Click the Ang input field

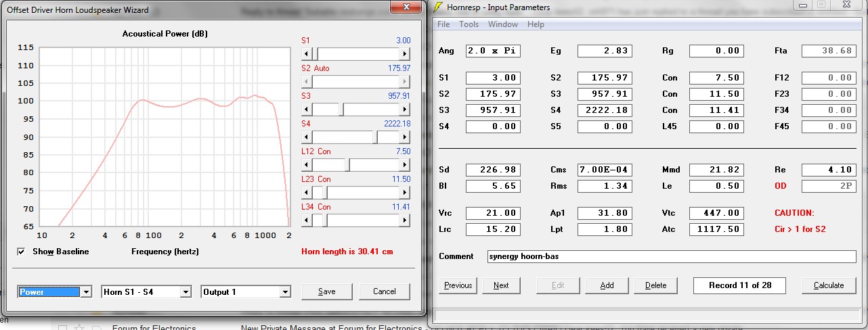pyautogui.click(x=493, y=51)
